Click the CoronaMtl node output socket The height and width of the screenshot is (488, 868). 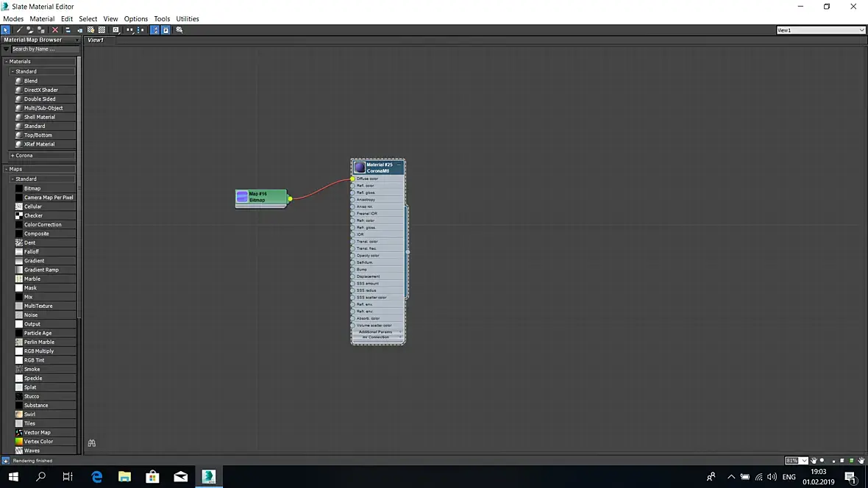click(x=408, y=252)
